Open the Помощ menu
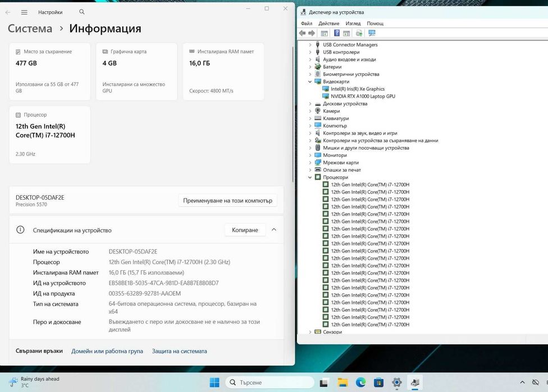The height and width of the screenshot is (392, 548). [375, 24]
